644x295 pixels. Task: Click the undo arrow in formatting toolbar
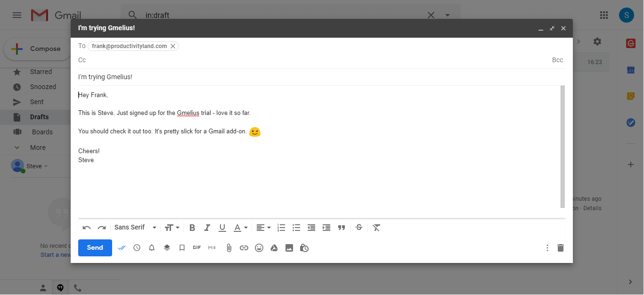coord(87,228)
